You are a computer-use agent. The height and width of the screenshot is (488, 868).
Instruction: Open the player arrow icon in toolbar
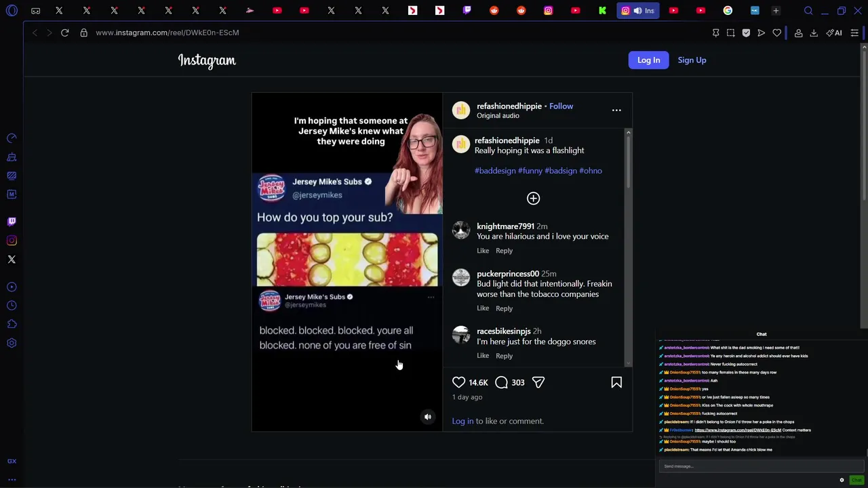pyautogui.click(x=762, y=33)
